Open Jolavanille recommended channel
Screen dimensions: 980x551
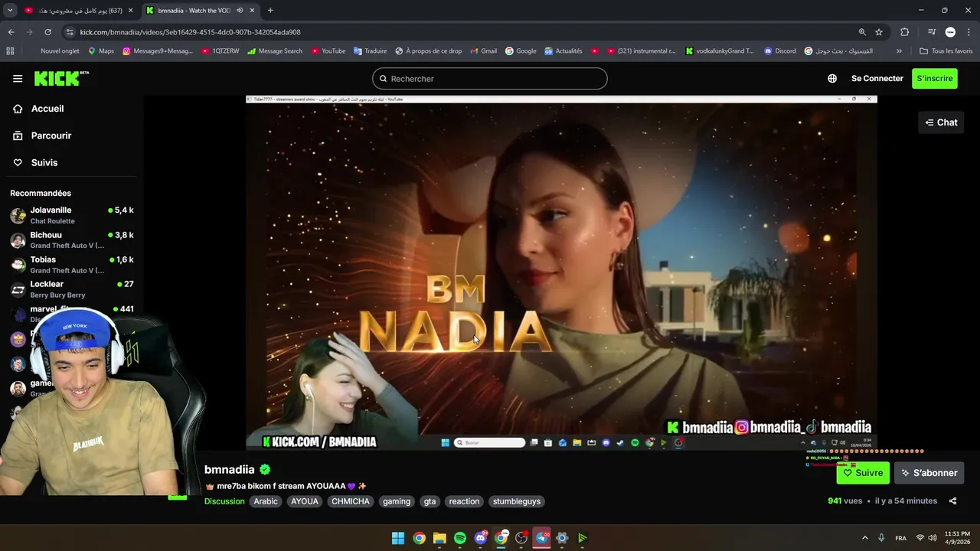[72, 215]
